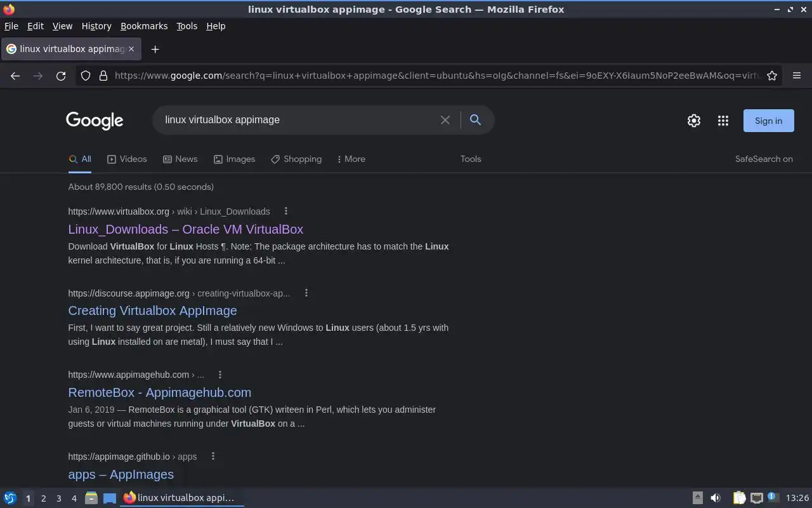
Task: Open the Bookmarks menu
Action: [x=144, y=26]
